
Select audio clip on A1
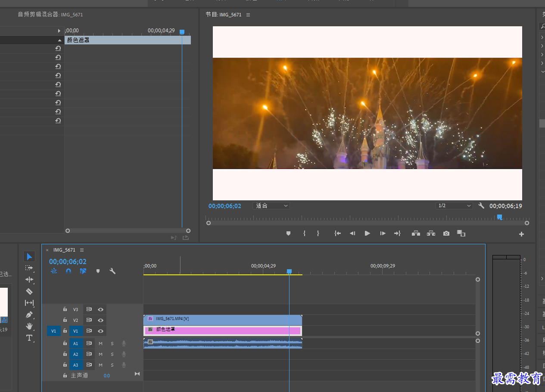click(x=223, y=343)
